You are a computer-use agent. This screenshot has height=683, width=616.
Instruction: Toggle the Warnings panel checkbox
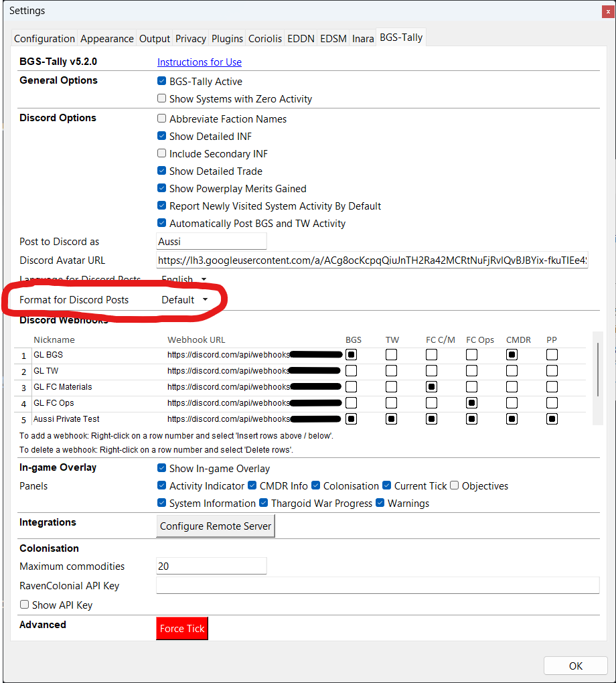380,503
